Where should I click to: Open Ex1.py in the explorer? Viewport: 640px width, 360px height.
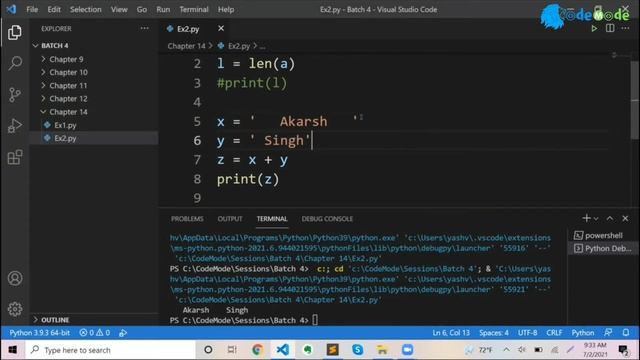(x=65, y=125)
